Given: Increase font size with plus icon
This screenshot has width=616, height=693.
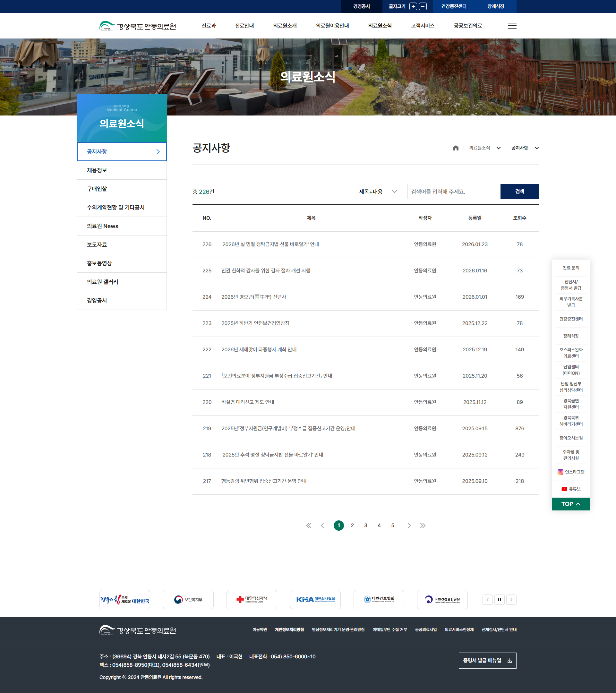Looking at the screenshot, I should click(x=413, y=6).
